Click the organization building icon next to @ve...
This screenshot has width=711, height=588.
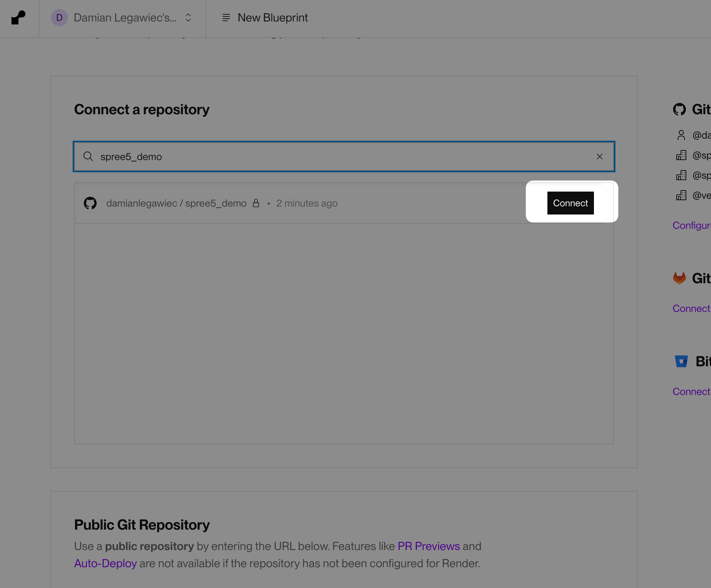(x=681, y=195)
